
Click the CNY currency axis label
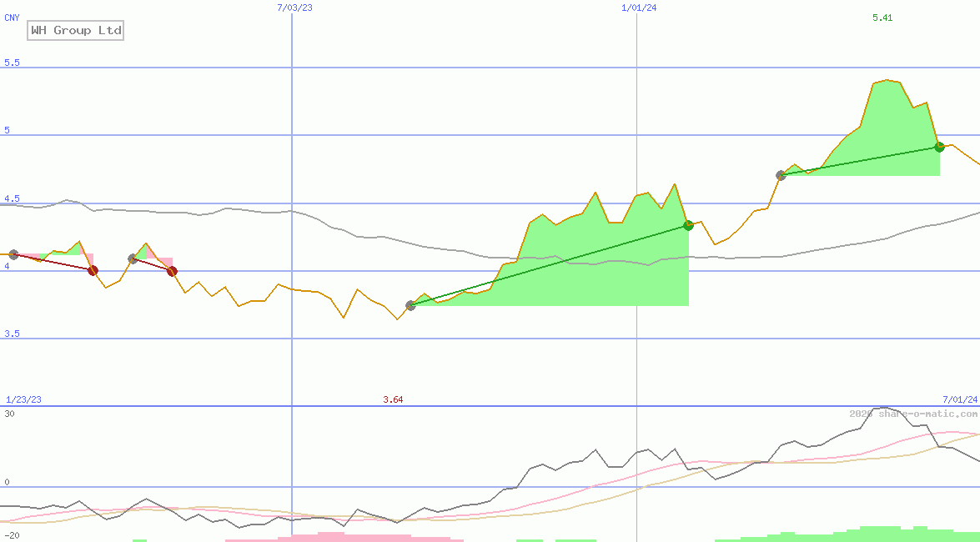tap(11, 17)
